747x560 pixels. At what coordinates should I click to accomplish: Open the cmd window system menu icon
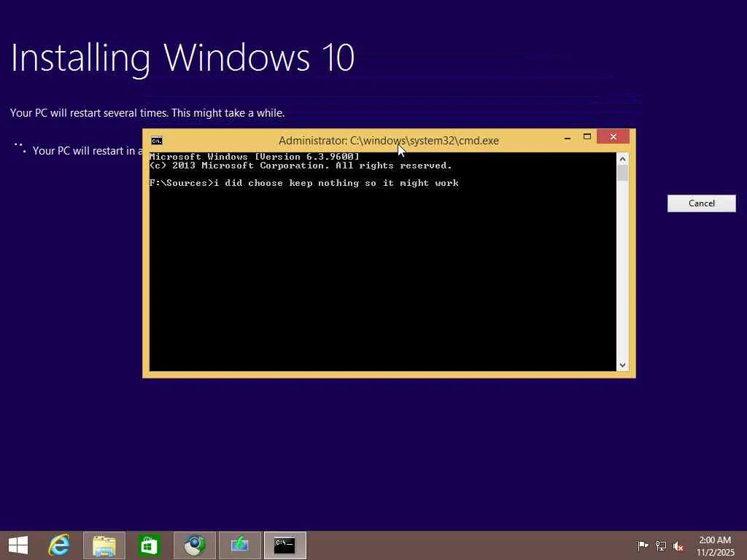tap(157, 141)
